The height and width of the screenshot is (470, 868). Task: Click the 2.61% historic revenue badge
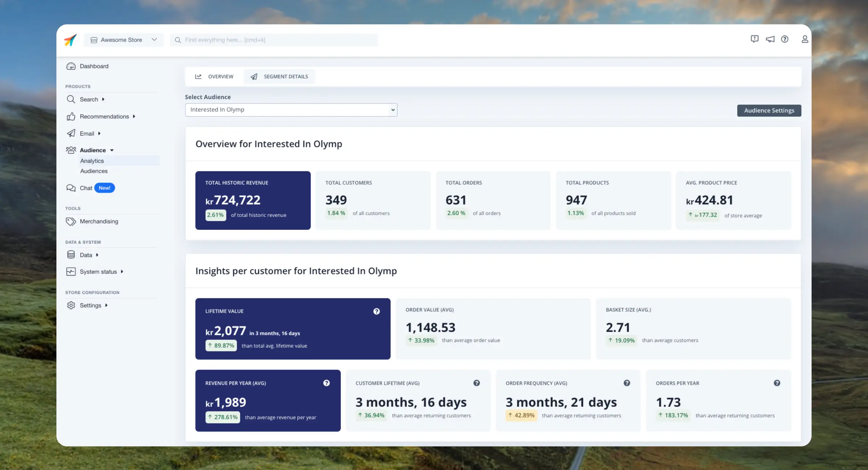[216, 215]
